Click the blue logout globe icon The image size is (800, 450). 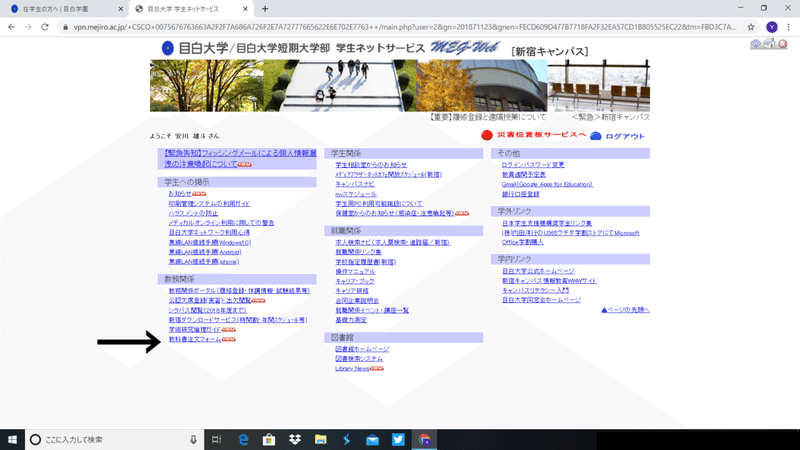point(595,136)
